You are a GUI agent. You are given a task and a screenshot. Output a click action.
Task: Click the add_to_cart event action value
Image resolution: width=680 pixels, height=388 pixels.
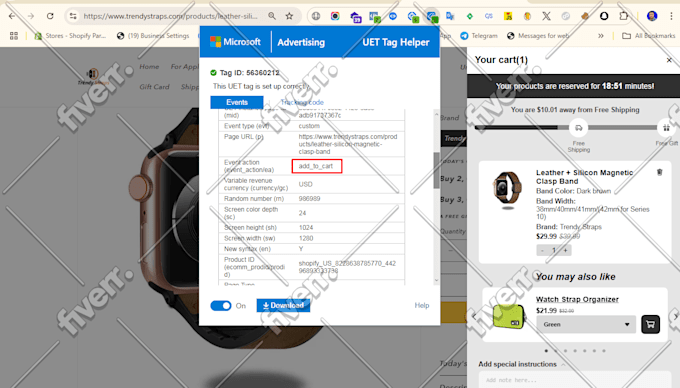pos(317,166)
